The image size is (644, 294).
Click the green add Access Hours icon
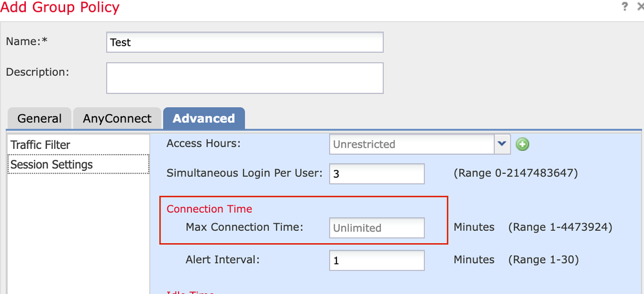522,144
